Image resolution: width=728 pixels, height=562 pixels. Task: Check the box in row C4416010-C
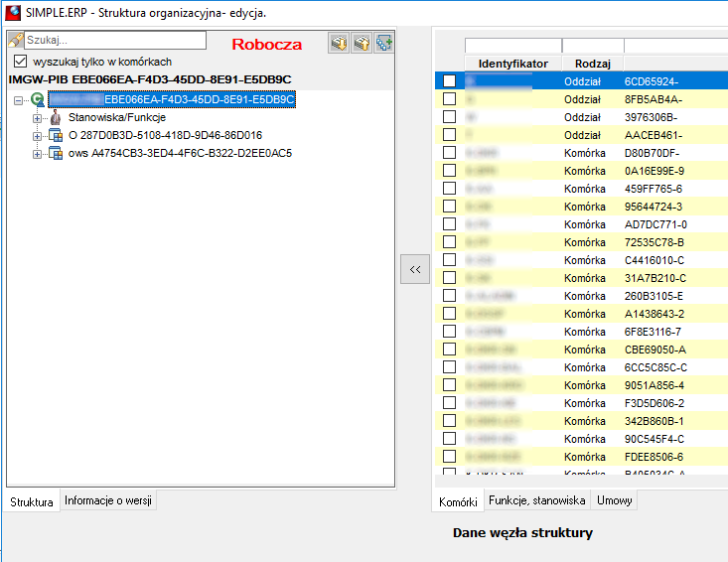tap(450, 259)
